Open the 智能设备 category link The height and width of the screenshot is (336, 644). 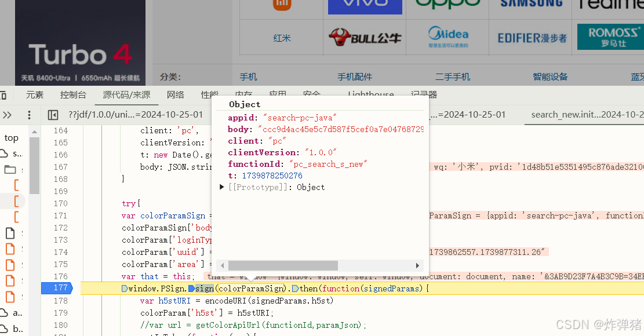(550, 76)
